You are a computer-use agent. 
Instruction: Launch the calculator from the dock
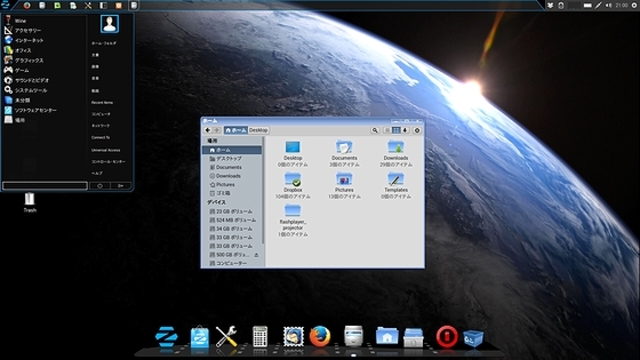tap(260, 336)
